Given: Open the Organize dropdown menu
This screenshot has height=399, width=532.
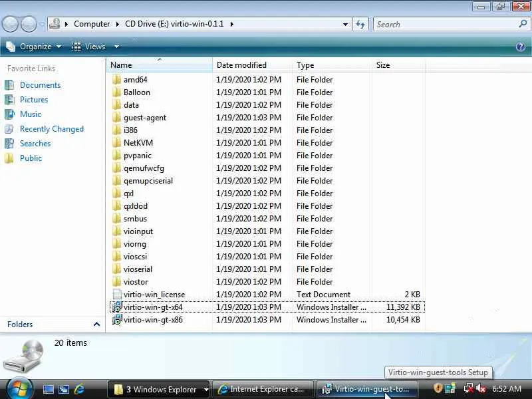Looking at the screenshot, I should point(34,47).
